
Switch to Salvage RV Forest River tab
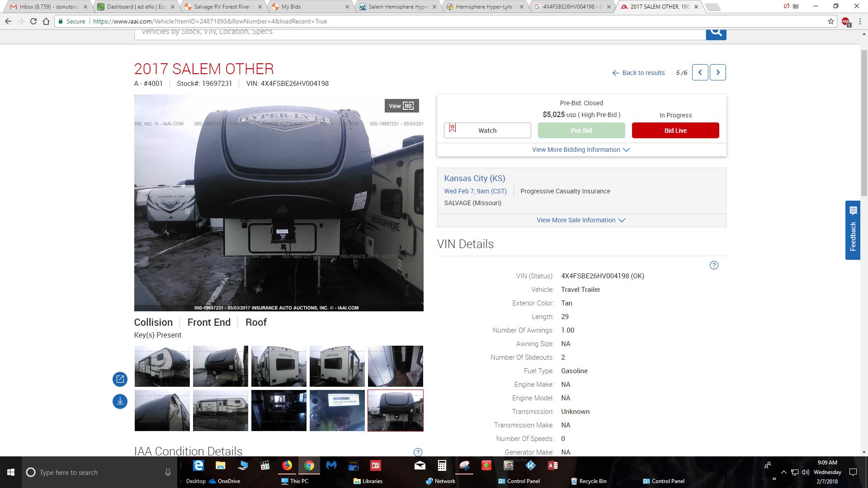[x=223, y=7]
